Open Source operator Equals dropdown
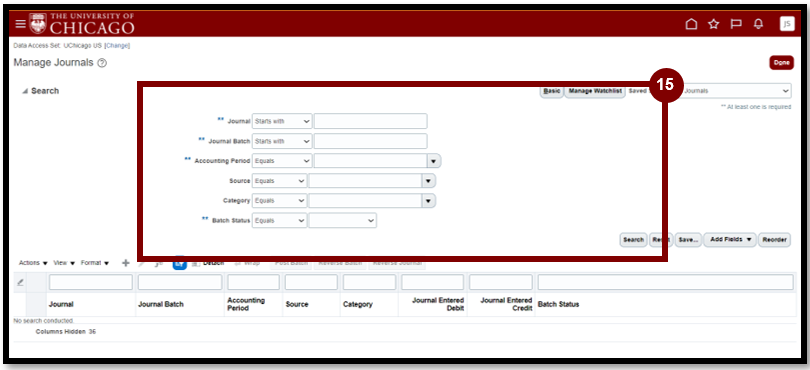Screen dimensions: 810x370 279,181
